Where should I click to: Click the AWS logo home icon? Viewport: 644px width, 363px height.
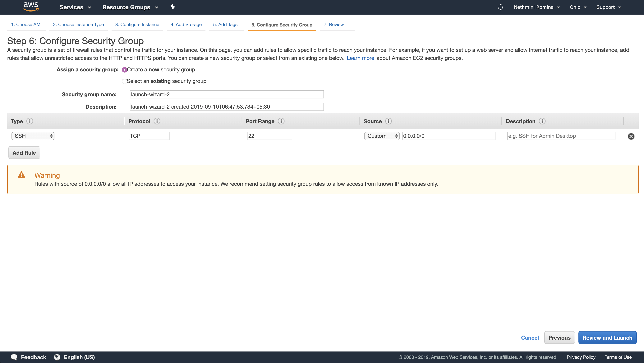coord(31,7)
